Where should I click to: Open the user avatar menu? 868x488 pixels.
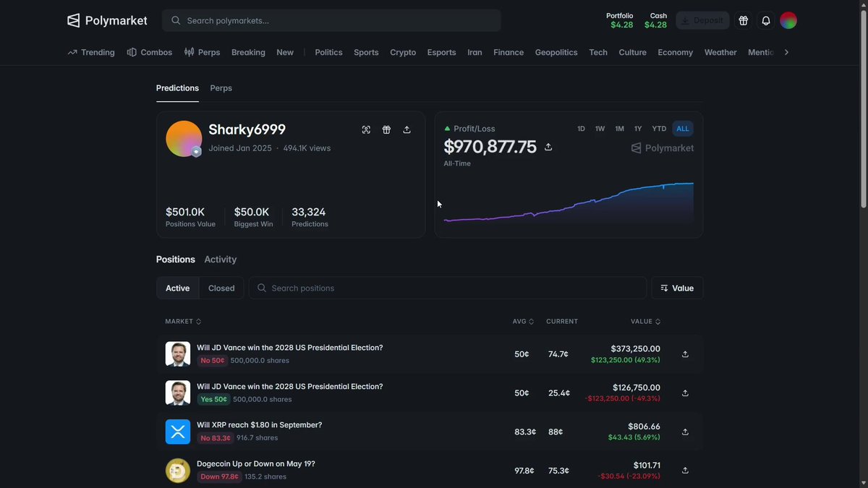click(788, 20)
